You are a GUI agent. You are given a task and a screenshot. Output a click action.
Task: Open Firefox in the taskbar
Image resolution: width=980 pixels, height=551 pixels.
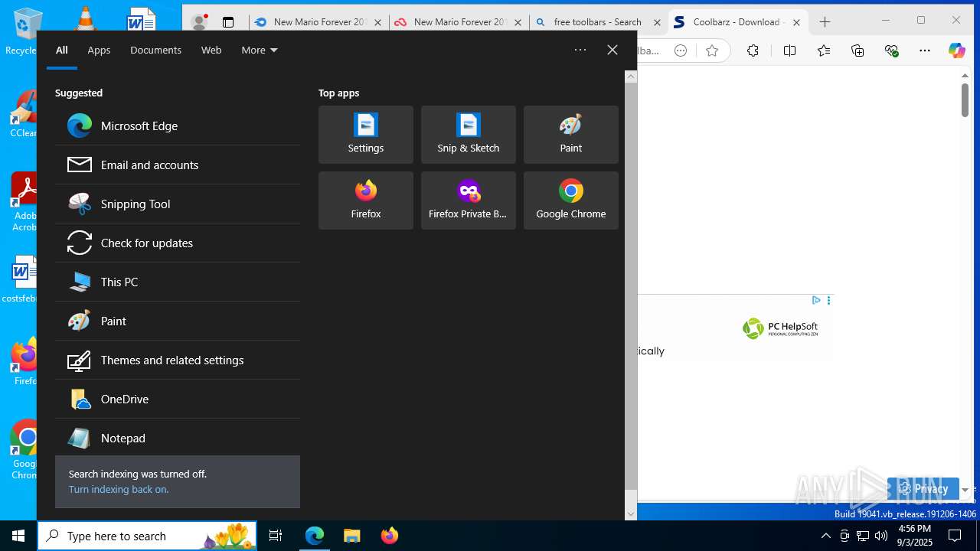tap(389, 536)
